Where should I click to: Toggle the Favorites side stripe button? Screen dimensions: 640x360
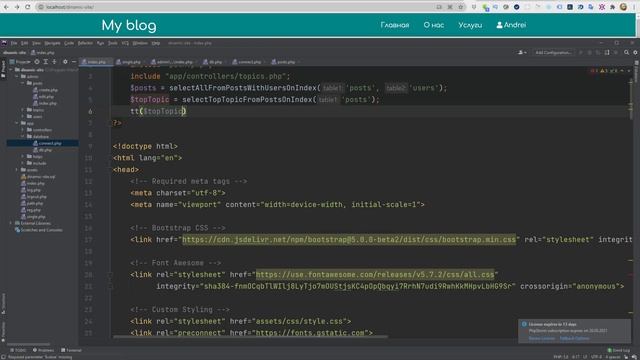[x=3, y=331]
